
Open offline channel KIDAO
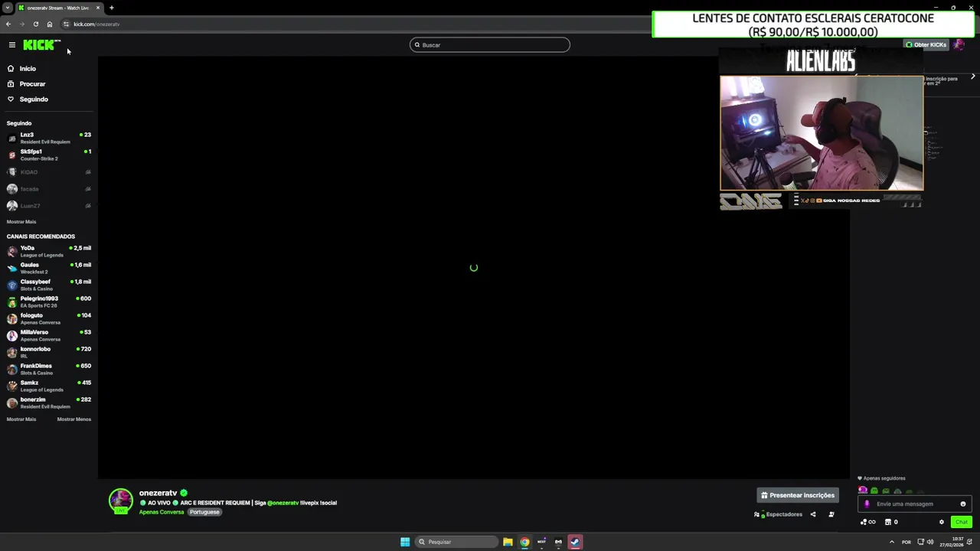(49, 172)
